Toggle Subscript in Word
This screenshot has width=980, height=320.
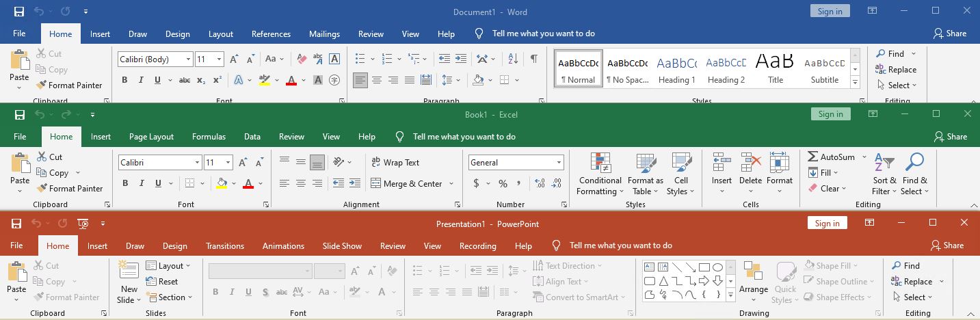[201, 80]
